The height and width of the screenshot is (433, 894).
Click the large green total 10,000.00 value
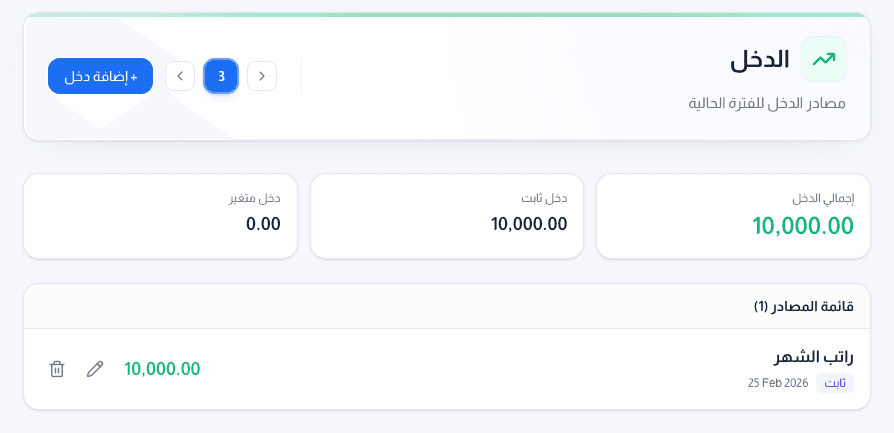click(x=803, y=225)
